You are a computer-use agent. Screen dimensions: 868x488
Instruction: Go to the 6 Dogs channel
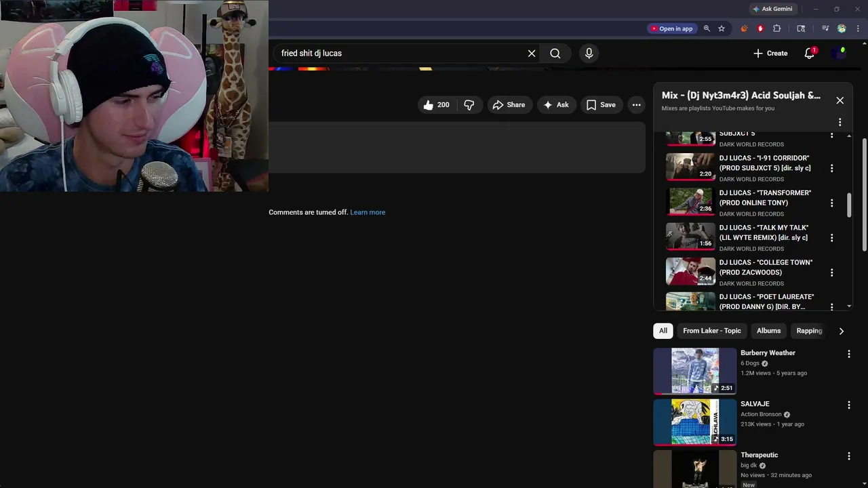[750, 363]
